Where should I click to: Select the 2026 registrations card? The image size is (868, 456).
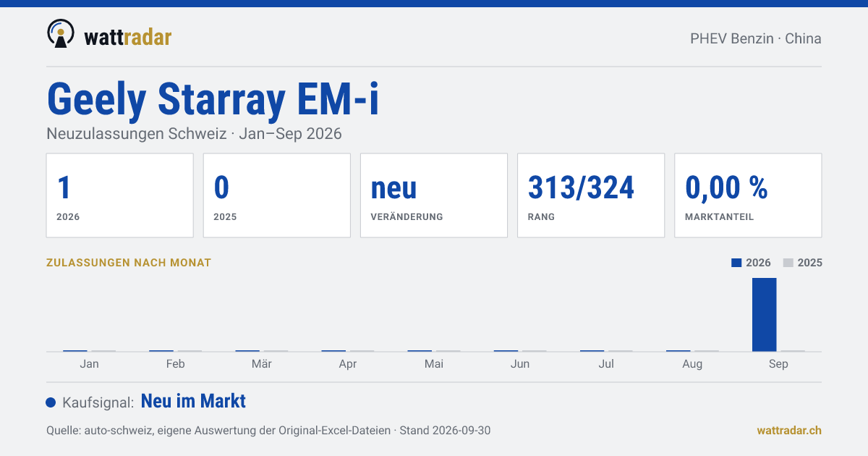120,195
